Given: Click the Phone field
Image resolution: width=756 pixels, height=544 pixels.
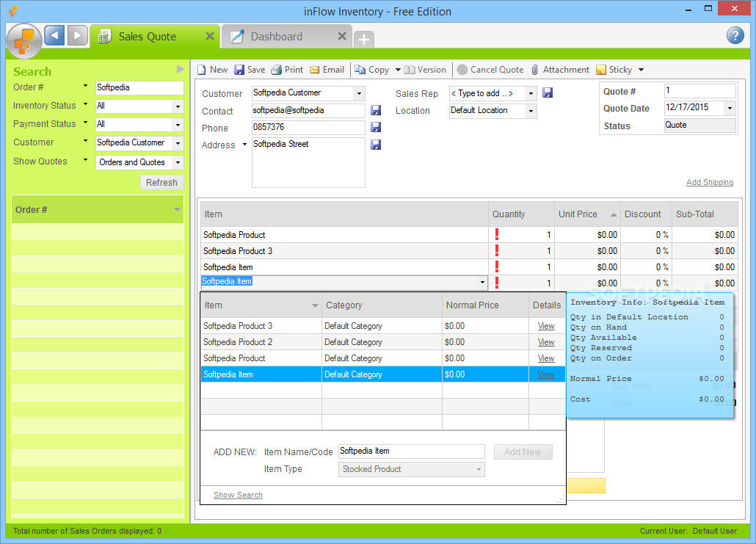Looking at the screenshot, I should pos(308,127).
